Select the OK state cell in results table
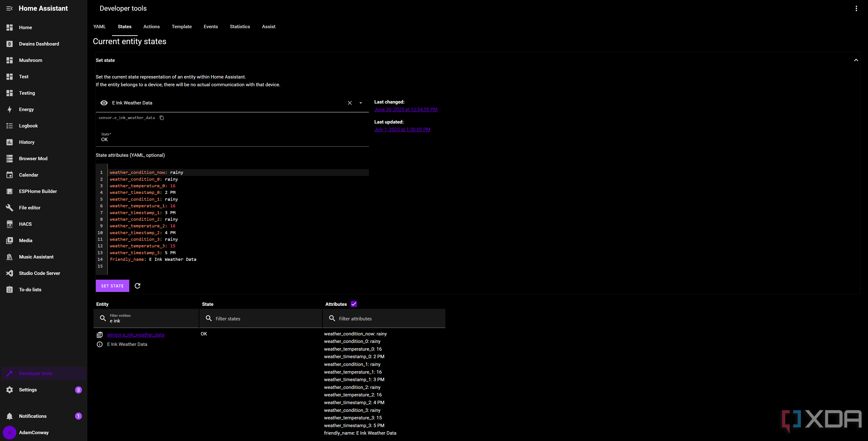Screen dimensions: 868x441 204,334
